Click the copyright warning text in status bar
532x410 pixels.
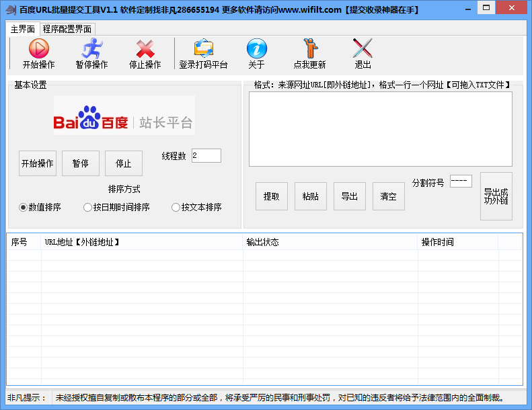click(280, 397)
